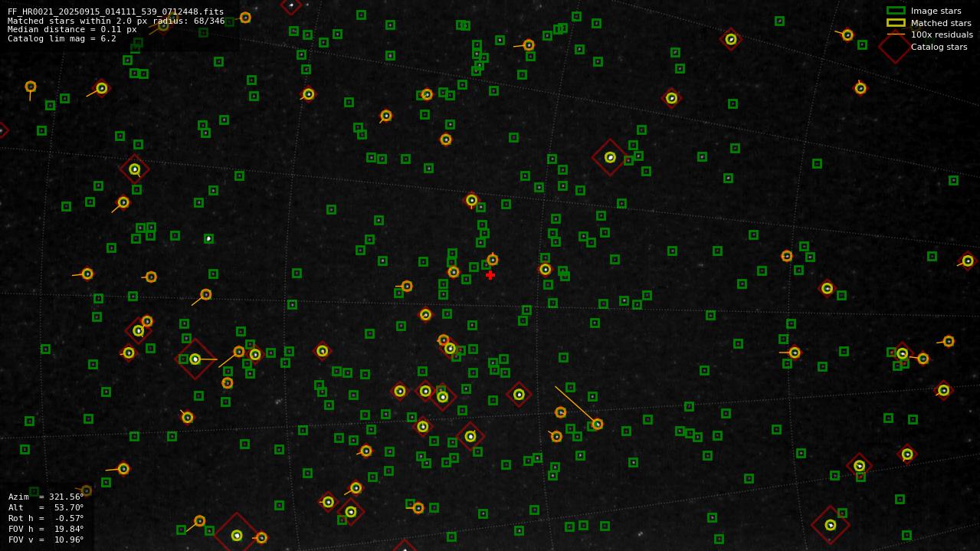Click the 'Azim = 321.56°' readout
This screenshot has width=980, height=551.
click(46, 497)
